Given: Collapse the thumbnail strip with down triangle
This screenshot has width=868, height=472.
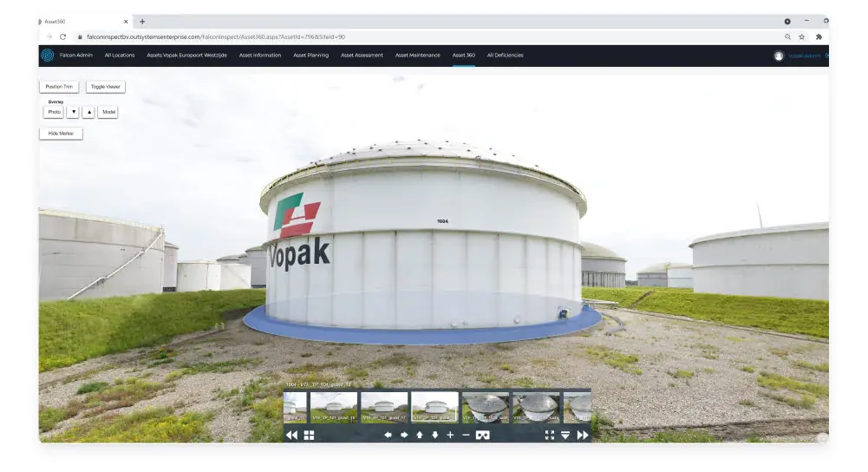Looking at the screenshot, I should 565,436.
